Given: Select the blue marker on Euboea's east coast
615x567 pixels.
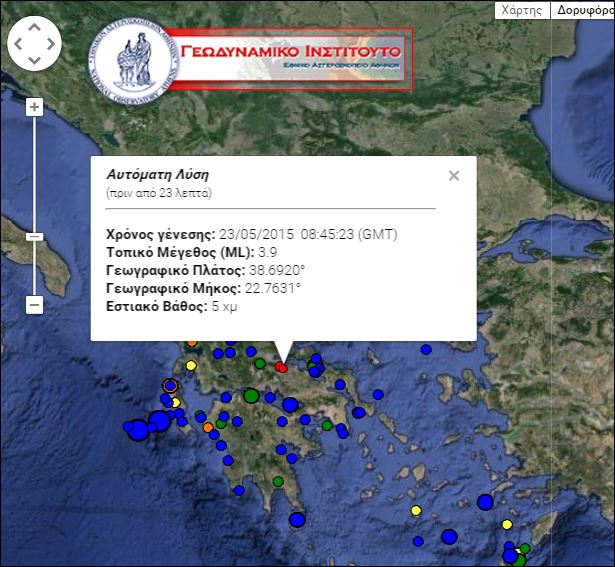Looking at the screenshot, I should (x=378, y=394).
